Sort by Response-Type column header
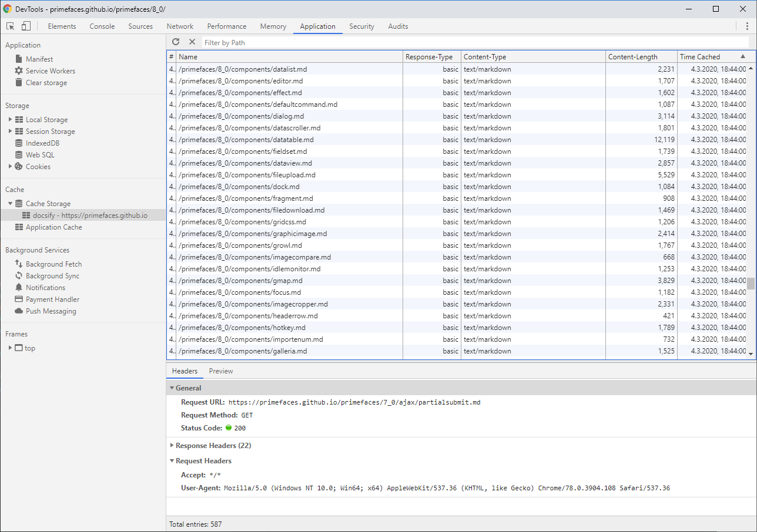 [432, 57]
